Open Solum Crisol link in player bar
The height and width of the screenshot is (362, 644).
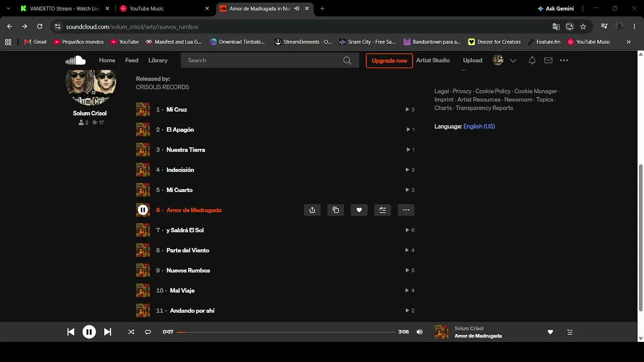(x=469, y=328)
